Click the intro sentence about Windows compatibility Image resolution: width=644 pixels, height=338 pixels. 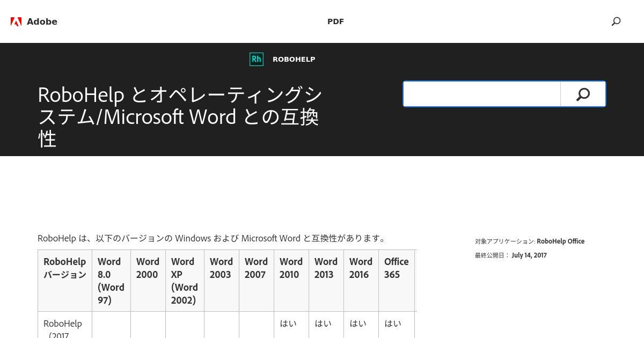tap(213, 238)
